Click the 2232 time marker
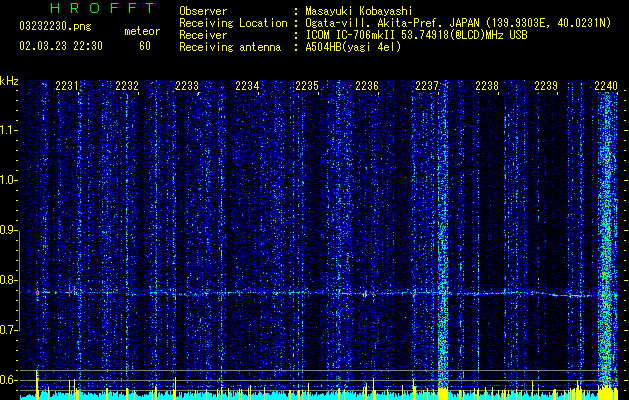Screen dimensions: 629x400 (127, 86)
